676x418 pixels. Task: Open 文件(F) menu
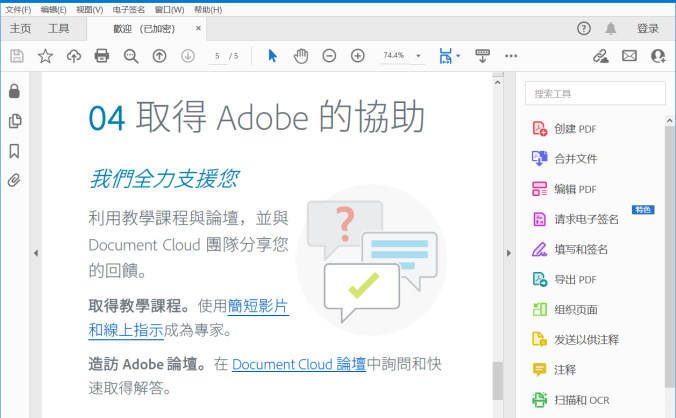(18, 9)
